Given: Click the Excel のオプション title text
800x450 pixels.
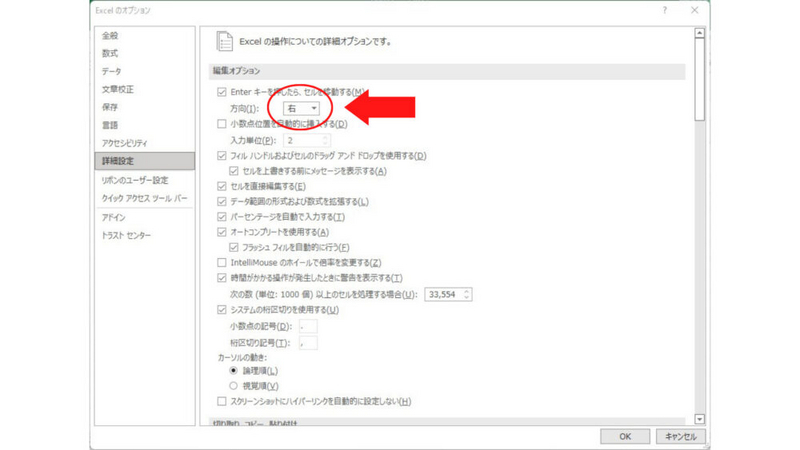Looking at the screenshot, I should [x=123, y=10].
